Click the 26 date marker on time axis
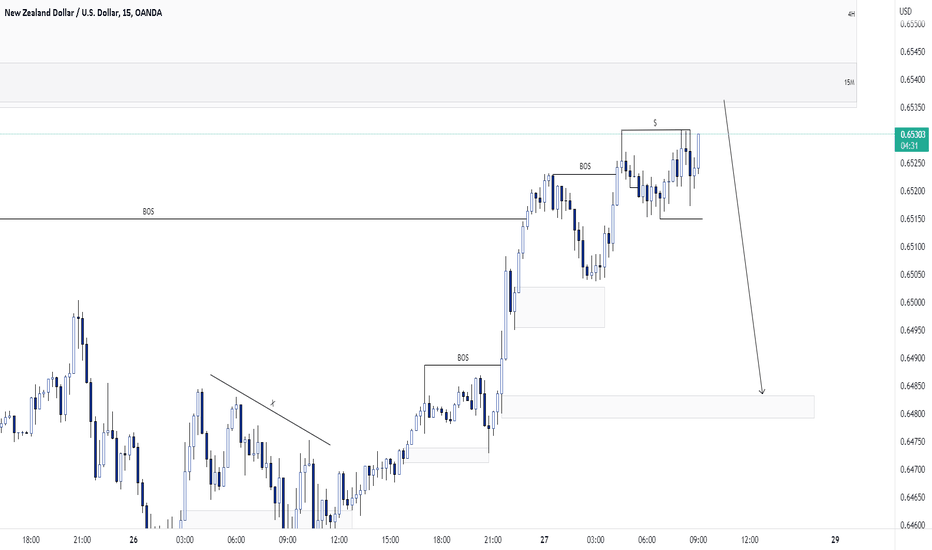Viewport: 932px width, 550px height. [x=133, y=540]
